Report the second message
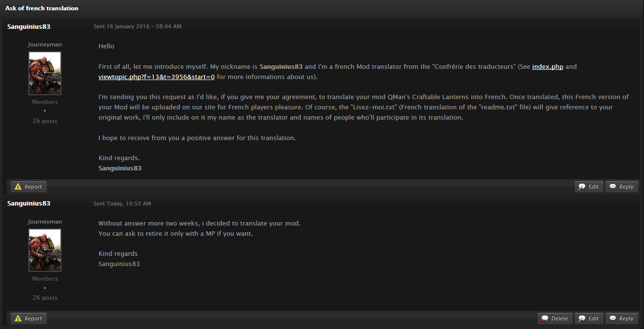The width and height of the screenshot is (644, 329). pos(29,318)
